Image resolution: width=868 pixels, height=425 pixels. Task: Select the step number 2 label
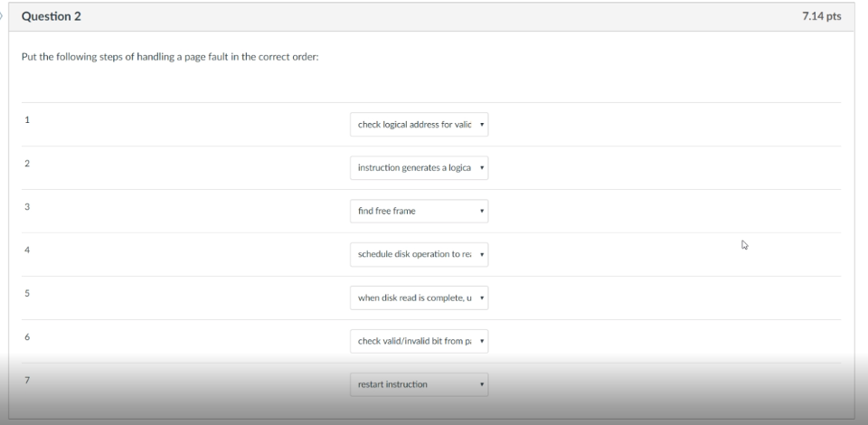(x=27, y=164)
